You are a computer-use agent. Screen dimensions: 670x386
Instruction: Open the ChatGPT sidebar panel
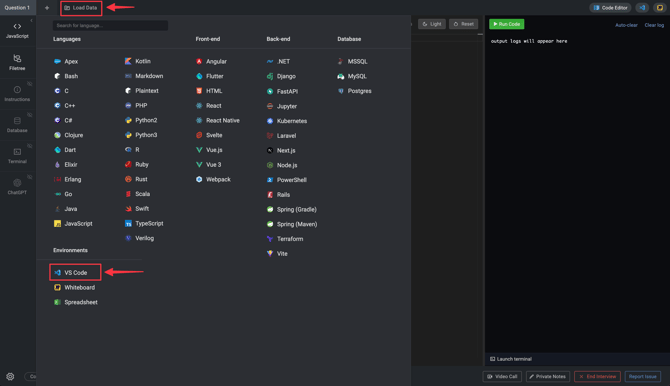[17, 186]
